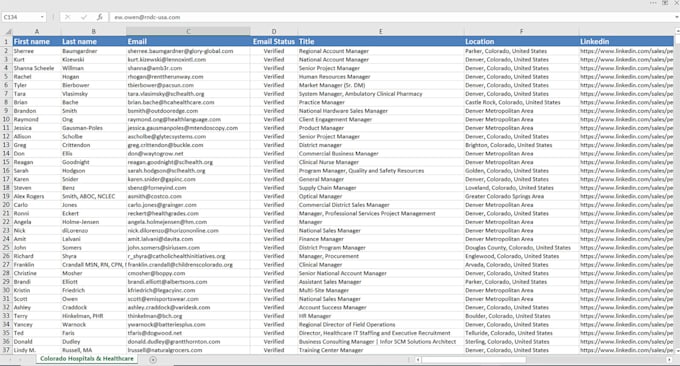Select title 'Training Center Manager'
The height and width of the screenshot is (366, 680).
coord(381,350)
